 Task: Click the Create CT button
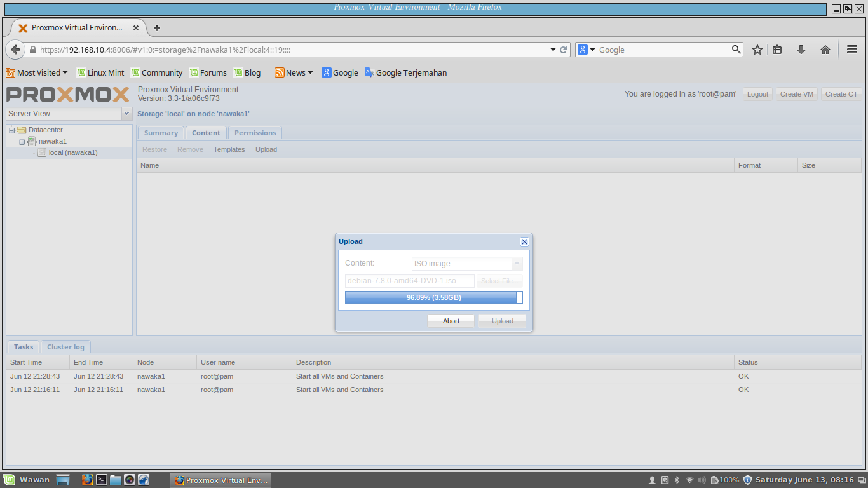coord(841,94)
